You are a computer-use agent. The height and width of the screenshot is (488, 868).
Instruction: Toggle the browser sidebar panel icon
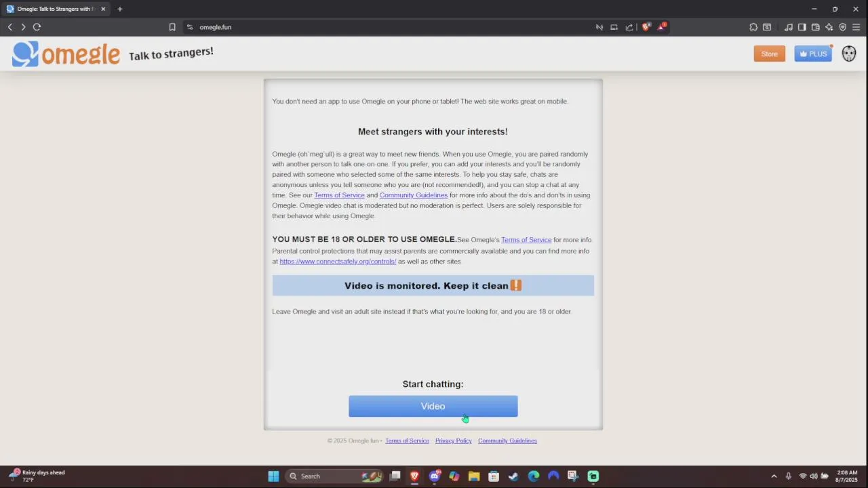click(x=802, y=27)
